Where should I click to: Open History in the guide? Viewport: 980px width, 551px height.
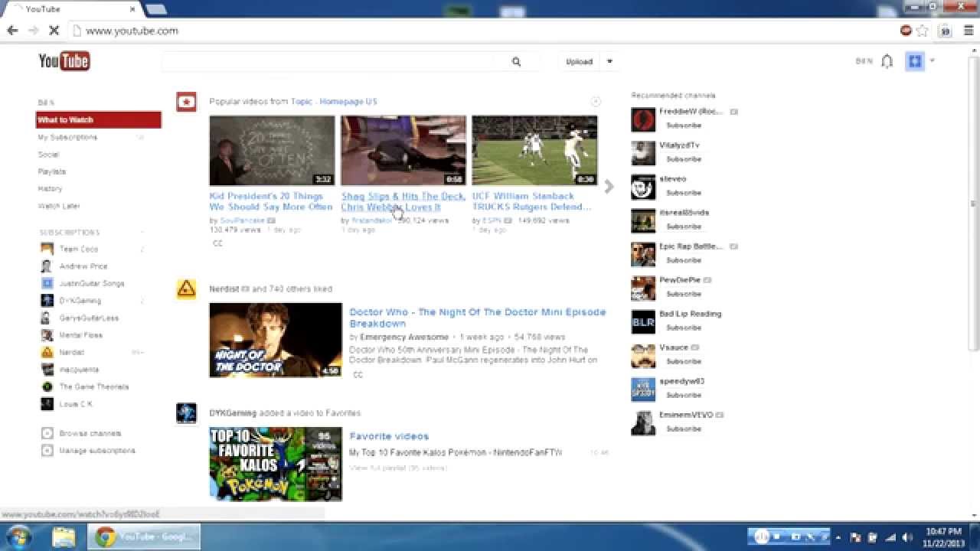click(x=50, y=188)
